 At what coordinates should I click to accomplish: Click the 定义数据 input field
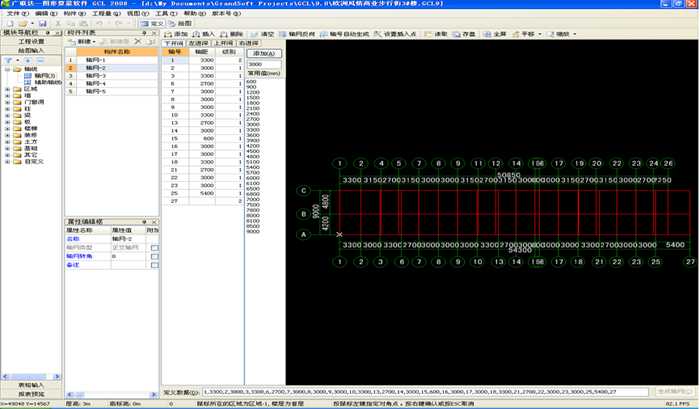click(x=425, y=392)
